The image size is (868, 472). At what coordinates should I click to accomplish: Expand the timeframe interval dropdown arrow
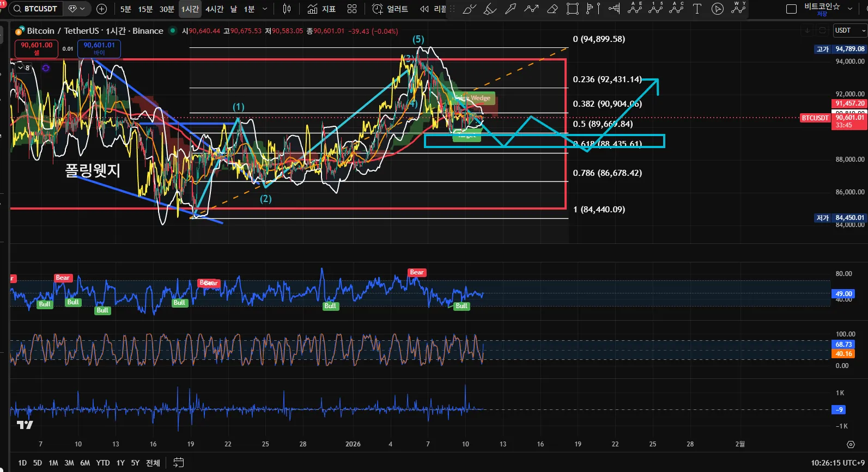click(265, 9)
